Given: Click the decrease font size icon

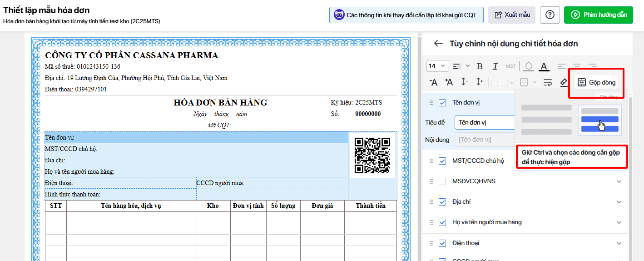Looking at the screenshot, I should [x=434, y=82].
